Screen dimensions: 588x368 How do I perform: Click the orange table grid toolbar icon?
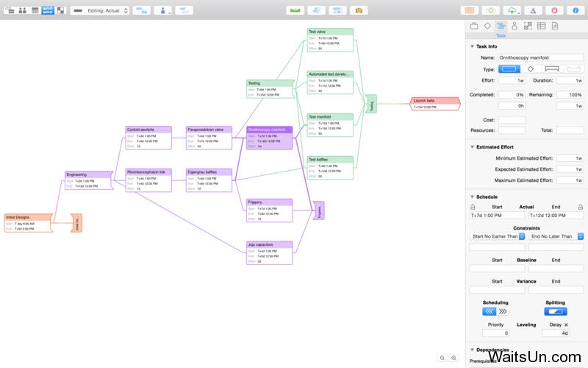(470, 10)
